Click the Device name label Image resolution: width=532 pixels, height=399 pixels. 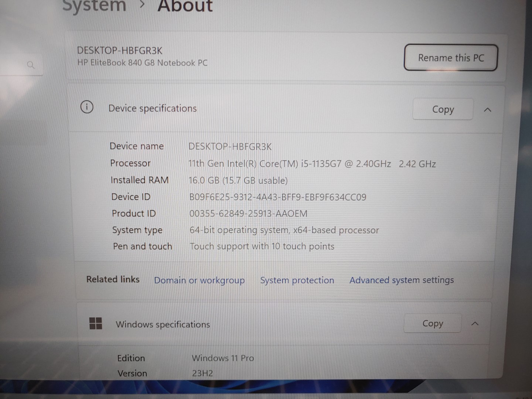[x=137, y=146]
